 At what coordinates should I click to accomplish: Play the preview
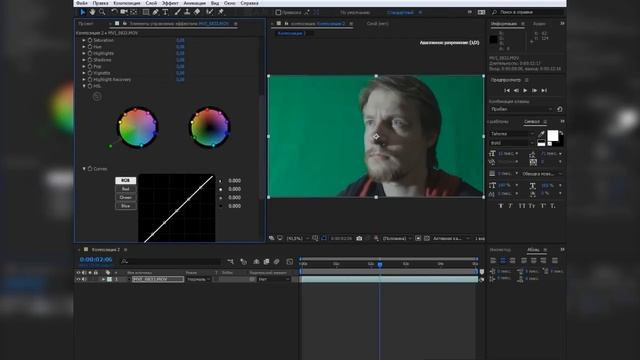(x=525, y=90)
